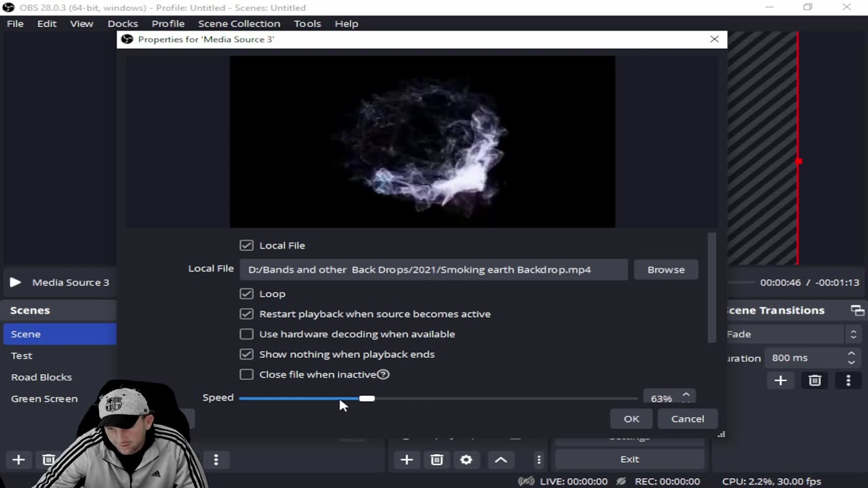
Task: Click Browse to choose a local file
Action: (666, 270)
